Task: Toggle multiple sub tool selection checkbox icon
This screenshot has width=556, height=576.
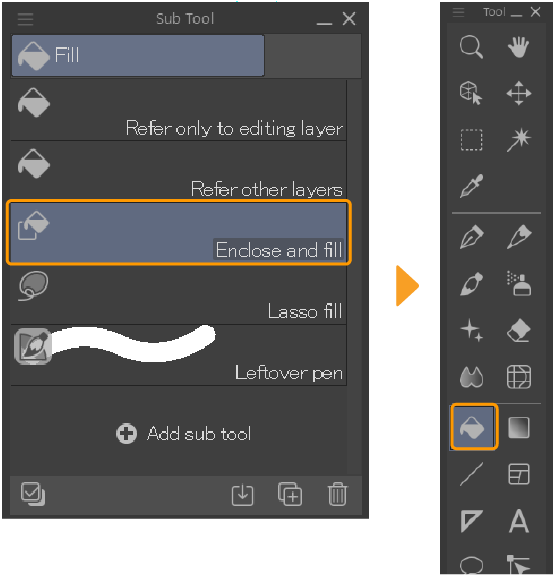Action: coord(33,494)
